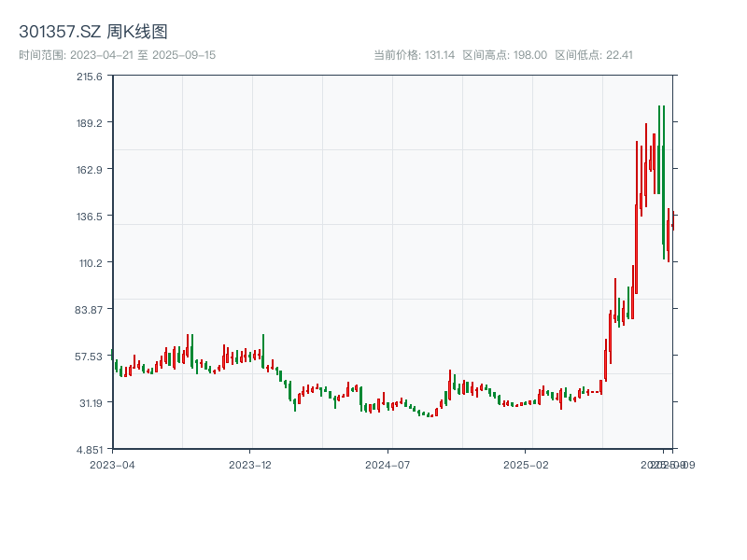Click the 当前价格: 131.14 label

click(414, 55)
